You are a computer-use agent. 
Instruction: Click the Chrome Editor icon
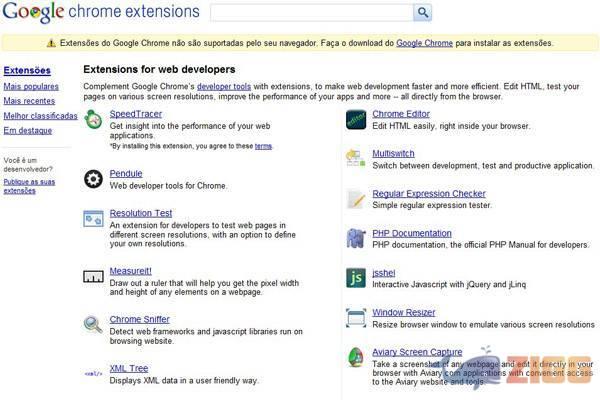(356, 119)
